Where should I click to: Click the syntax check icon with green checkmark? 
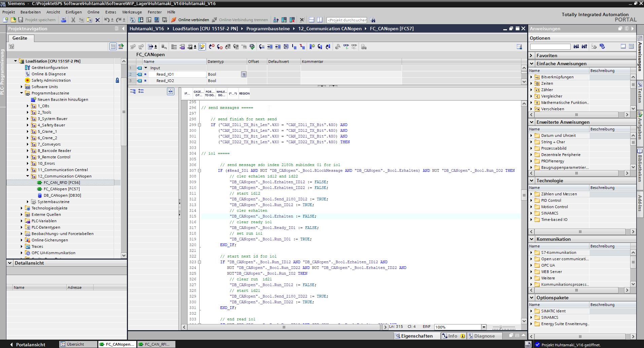(252, 47)
